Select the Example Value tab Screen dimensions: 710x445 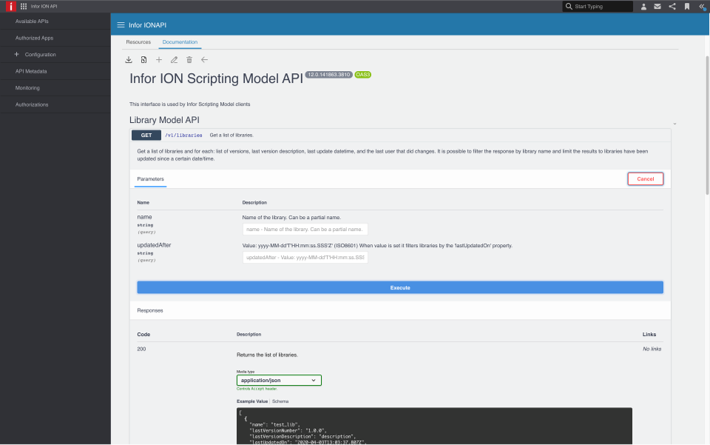pyautogui.click(x=252, y=401)
